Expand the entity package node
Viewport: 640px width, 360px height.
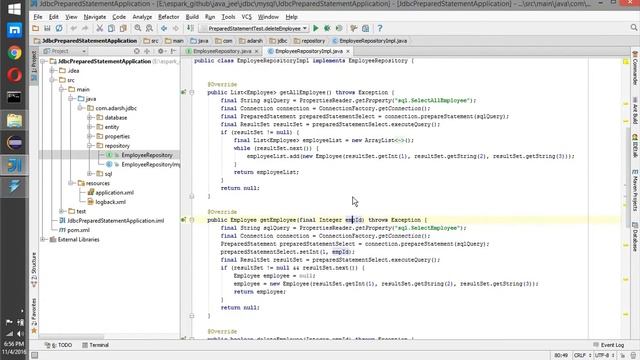[89, 127]
